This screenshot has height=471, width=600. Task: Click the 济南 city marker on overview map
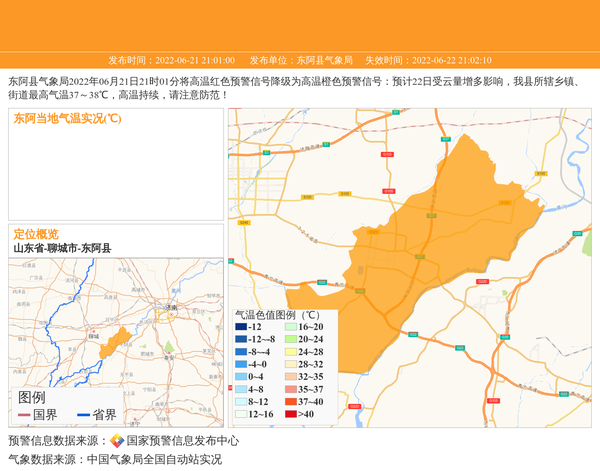[170, 313]
